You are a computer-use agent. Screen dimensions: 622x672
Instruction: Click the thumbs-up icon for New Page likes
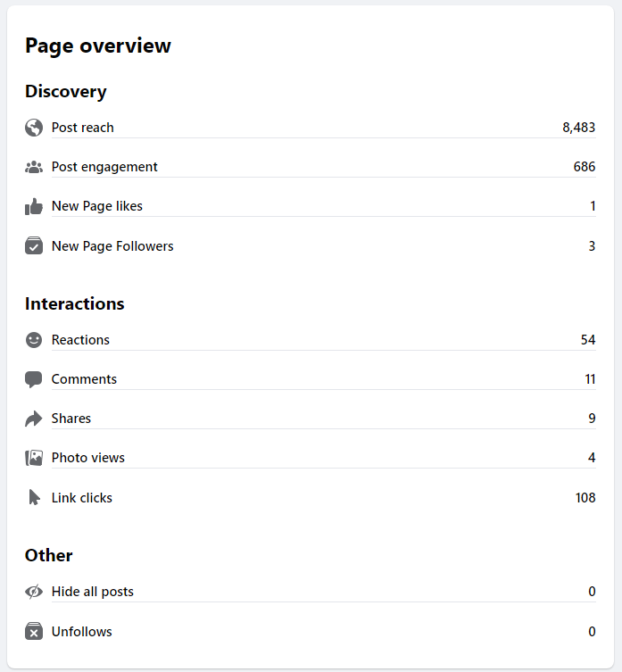(x=34, y=206)
